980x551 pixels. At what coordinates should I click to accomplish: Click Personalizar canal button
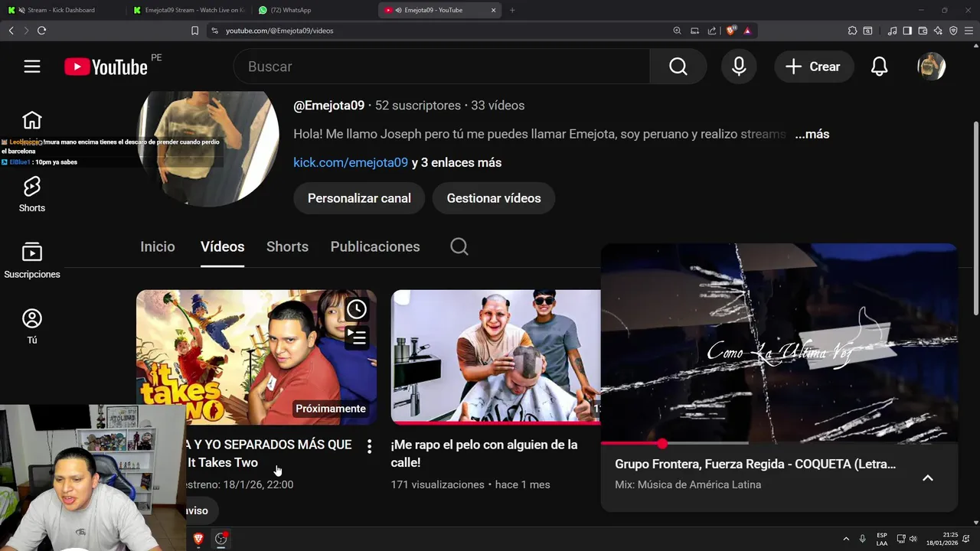coord(359,198)
